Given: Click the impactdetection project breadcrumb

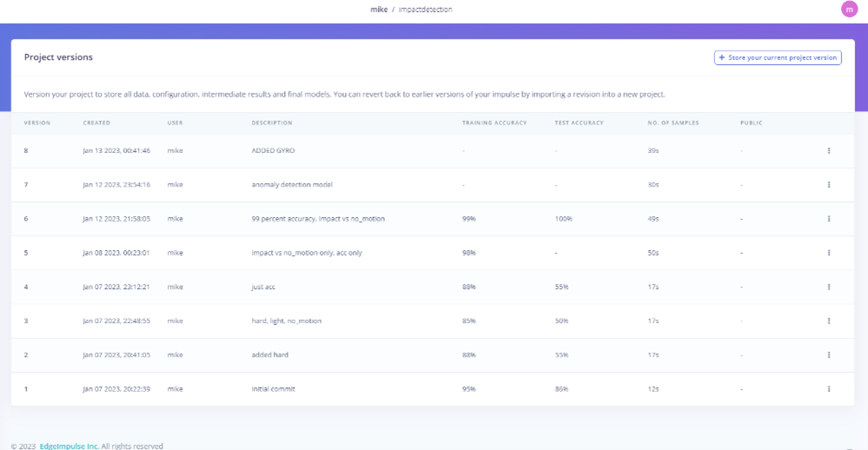Looking at the screenshot, I should [425, 10].
